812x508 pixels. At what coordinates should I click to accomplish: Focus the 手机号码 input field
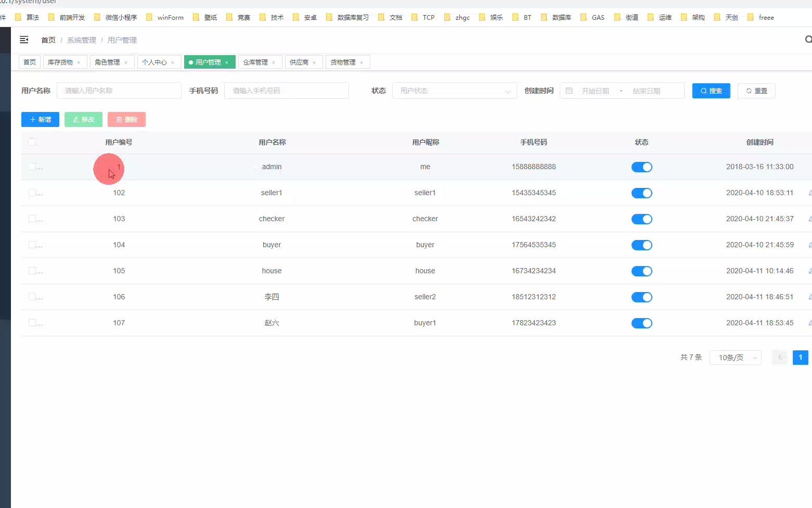click(x=287, y=91)
